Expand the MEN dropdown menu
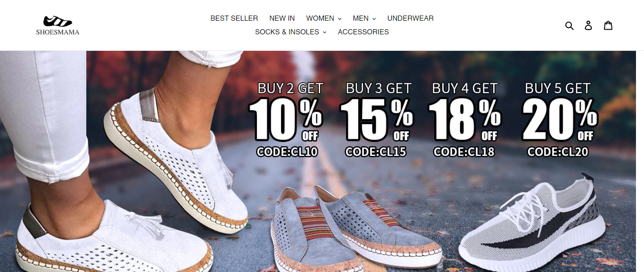The image size is (644, 272). point(364,18)
